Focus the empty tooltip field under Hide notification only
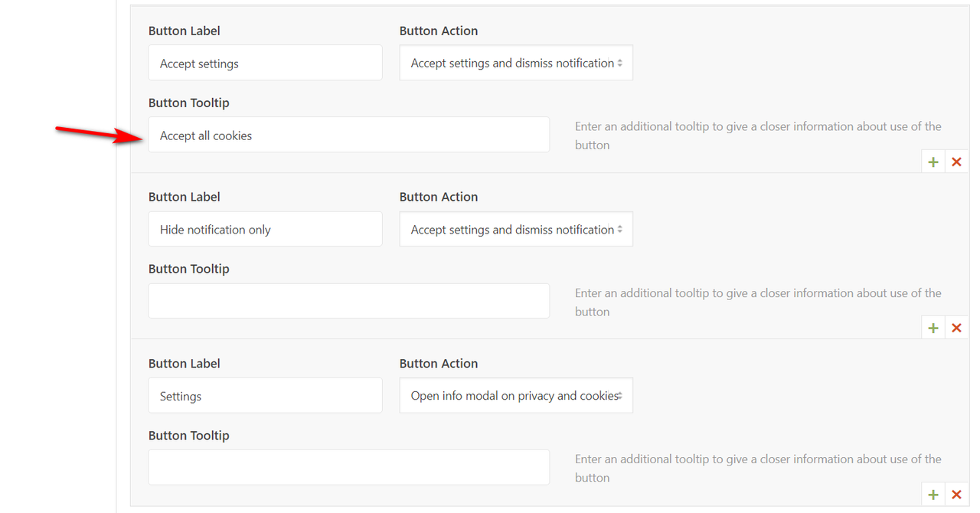 point(349,301)
